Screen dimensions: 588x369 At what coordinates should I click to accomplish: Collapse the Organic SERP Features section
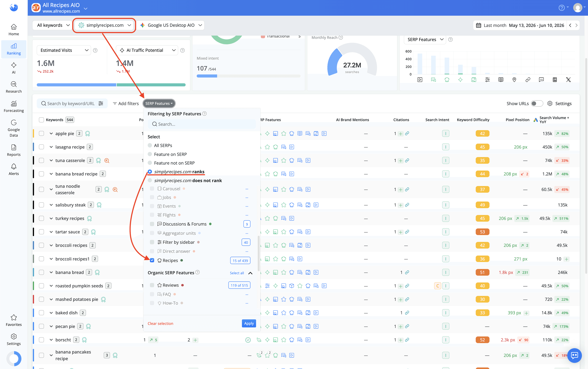(x=250, y=273)
